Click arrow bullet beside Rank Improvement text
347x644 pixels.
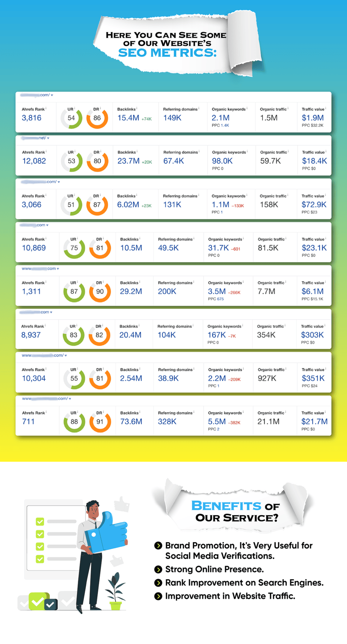click(158, 583)
